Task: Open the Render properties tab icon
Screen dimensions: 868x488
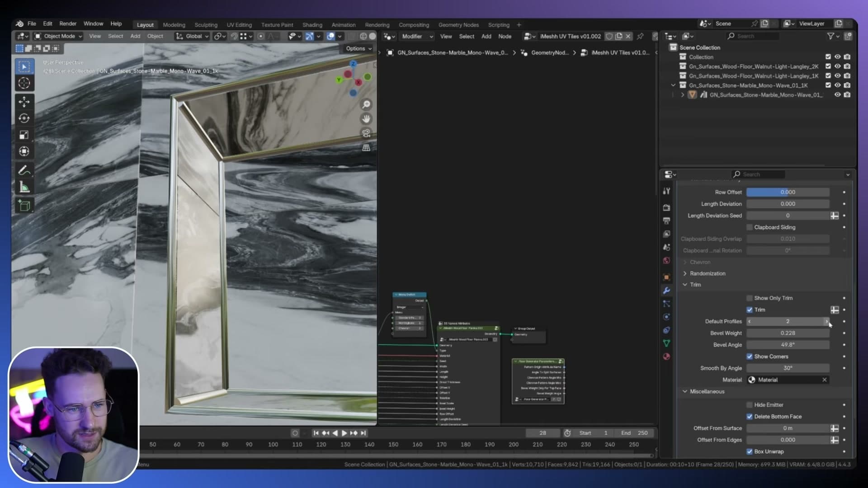Action: 666,208
